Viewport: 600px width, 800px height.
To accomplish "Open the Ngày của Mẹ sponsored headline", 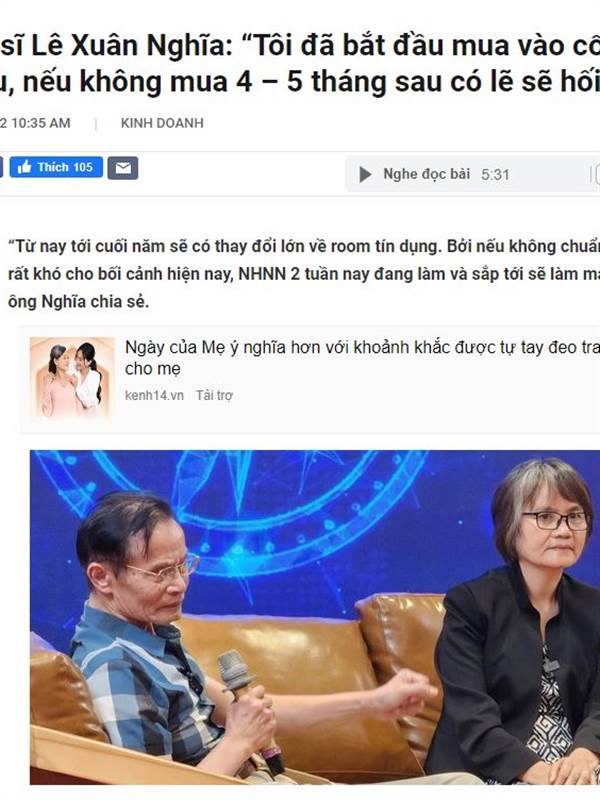I will (x=362, y=357).
